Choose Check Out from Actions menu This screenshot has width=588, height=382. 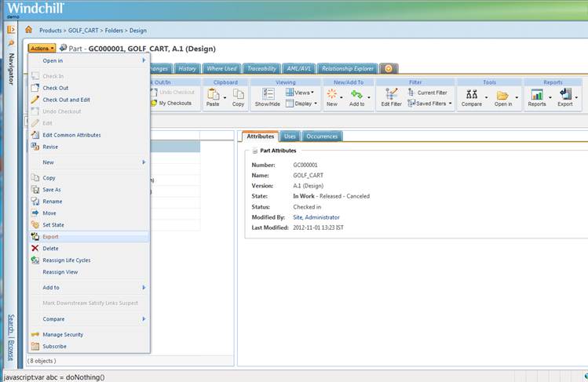tap(55, 88)
